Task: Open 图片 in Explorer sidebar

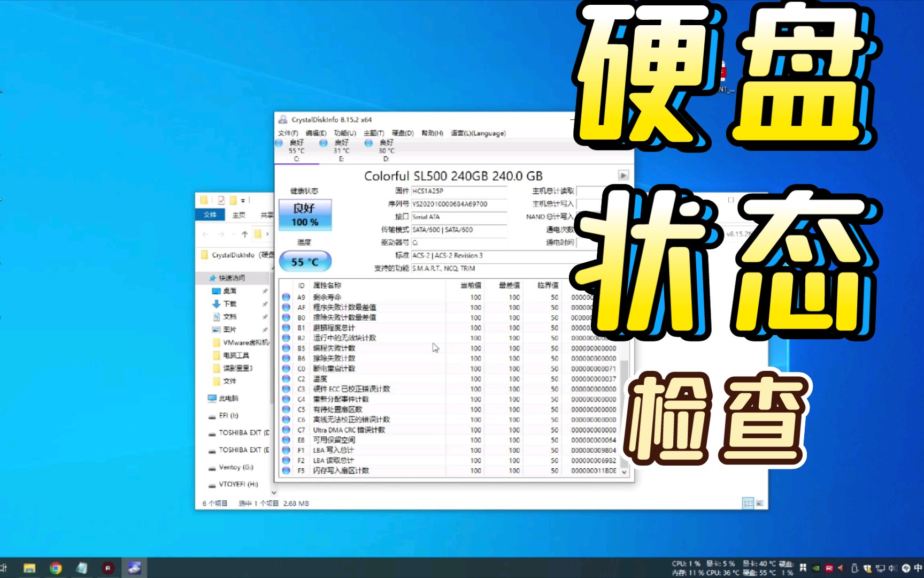Action: pyautogui.click(x=229, y=329)
